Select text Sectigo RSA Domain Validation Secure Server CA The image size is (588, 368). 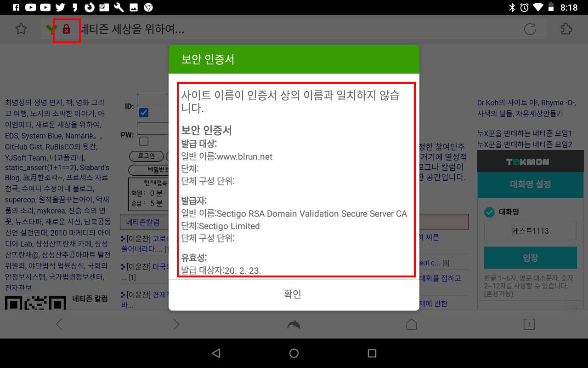coord(312,214)
